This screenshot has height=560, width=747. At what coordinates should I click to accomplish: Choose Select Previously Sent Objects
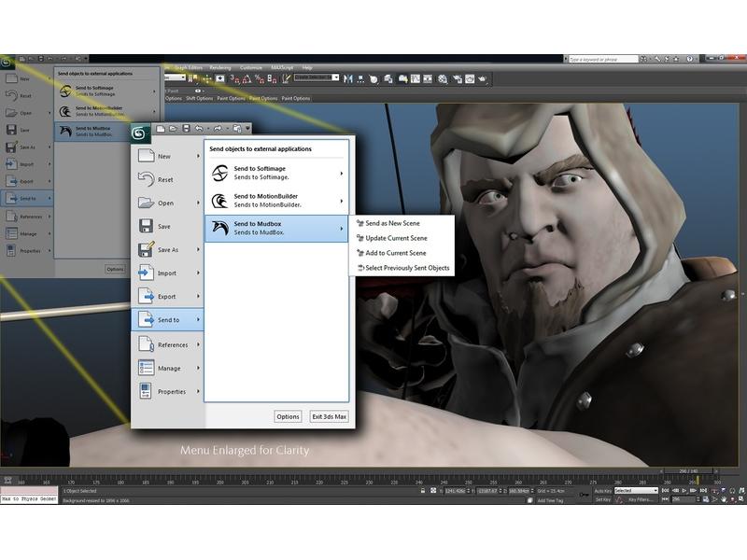402,268
